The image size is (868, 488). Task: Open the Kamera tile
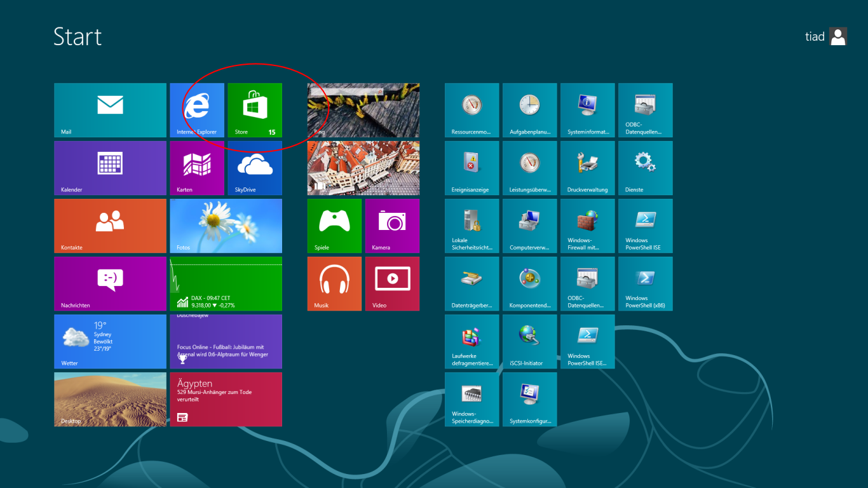[x=392, y=226]
